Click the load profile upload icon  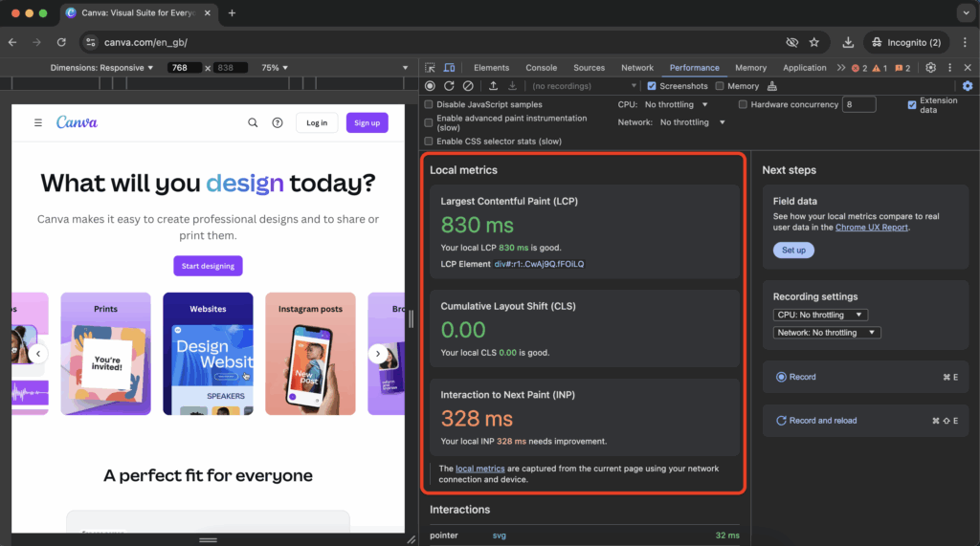[x=493, y=86]
